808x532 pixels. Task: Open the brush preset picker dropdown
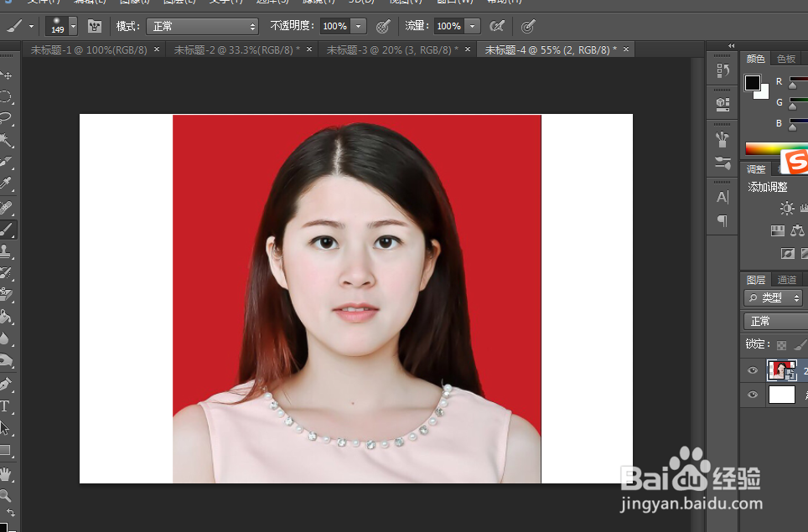[x=73, y=26]
